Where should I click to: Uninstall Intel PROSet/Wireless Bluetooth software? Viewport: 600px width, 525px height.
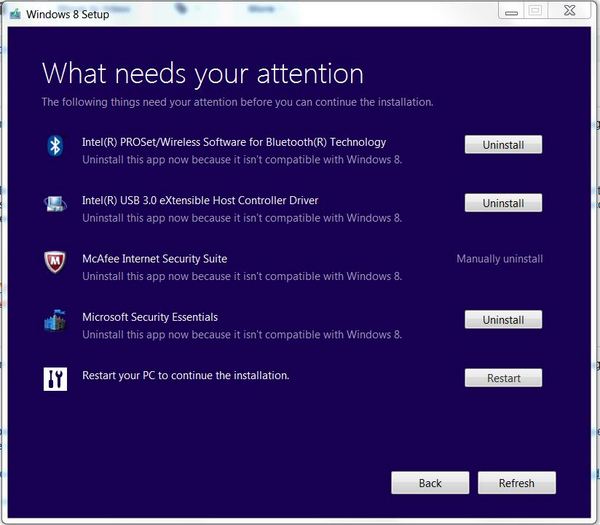click(503, 145)
